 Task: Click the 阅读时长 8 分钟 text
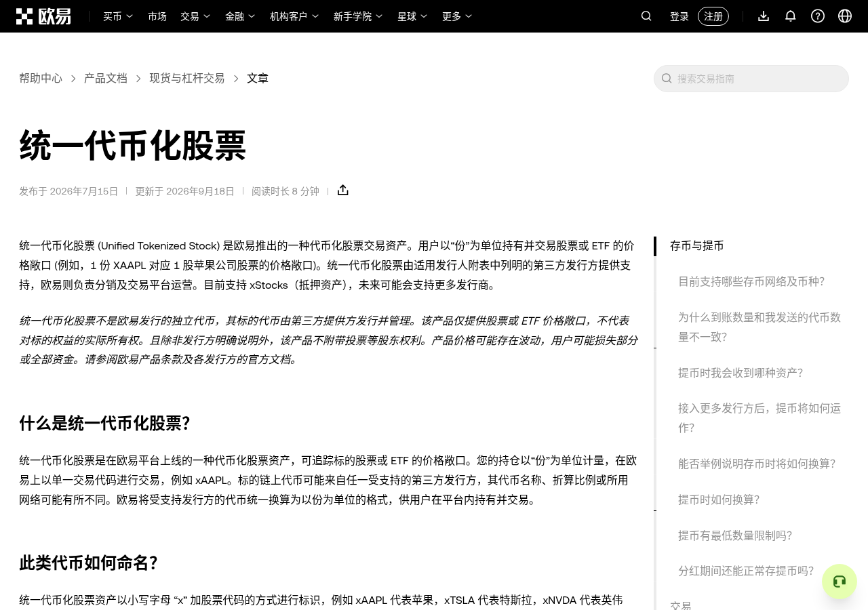(285, 191)
